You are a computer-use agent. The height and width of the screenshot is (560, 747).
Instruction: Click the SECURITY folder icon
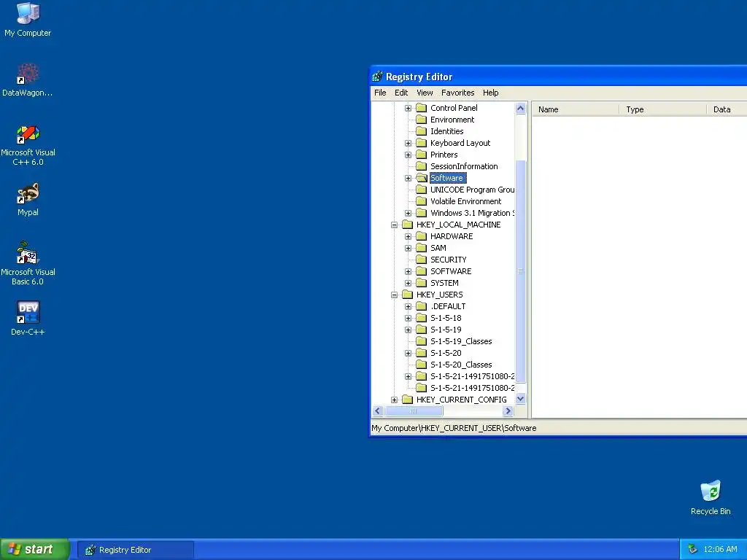click(421, 260)
